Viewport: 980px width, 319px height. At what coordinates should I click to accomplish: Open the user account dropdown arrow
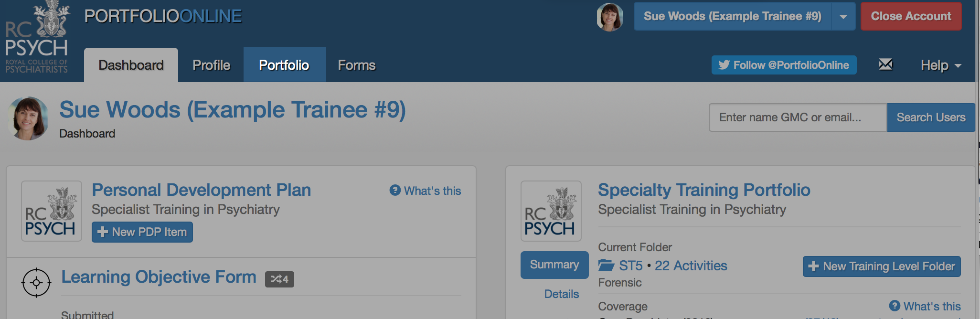click(x=843, y=17)
